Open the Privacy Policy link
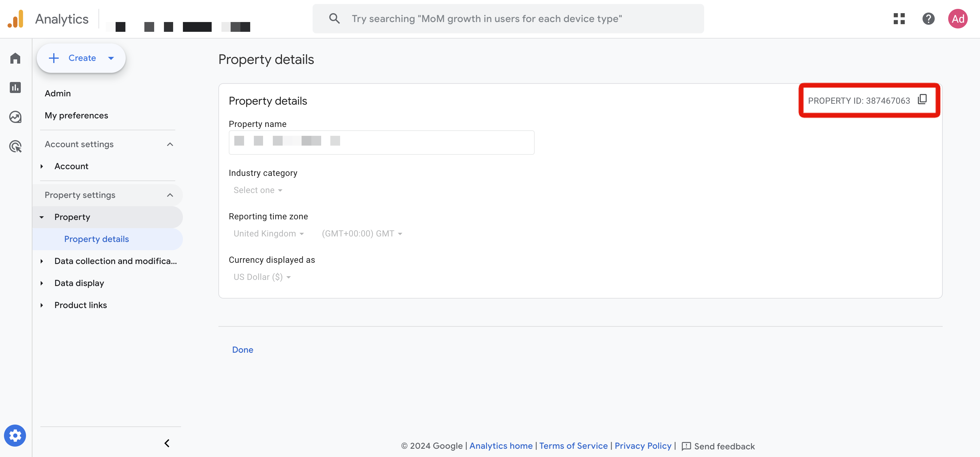 click(x=643, y=446)
